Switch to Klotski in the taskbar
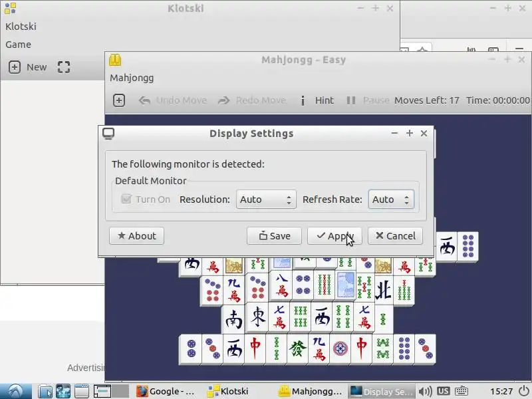This screenshot has height=399, width=532. click(x=237, y=392)
